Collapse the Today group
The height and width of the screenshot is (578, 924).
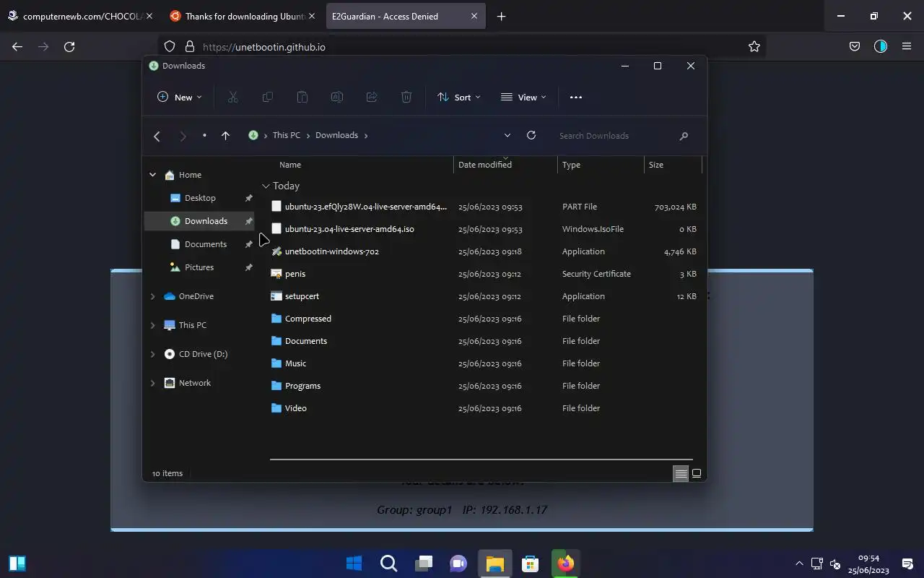[266, 186]
